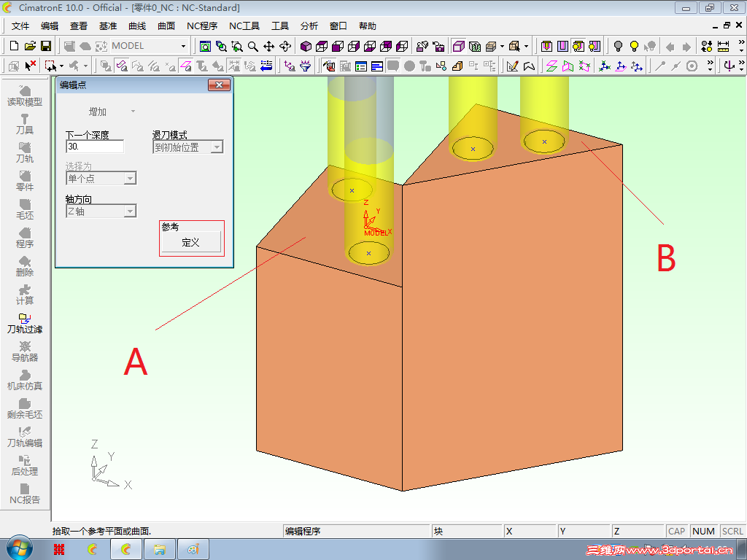
Task: Start 机床仿真 machine simulation in the sidebar
Action: [25, 381]
